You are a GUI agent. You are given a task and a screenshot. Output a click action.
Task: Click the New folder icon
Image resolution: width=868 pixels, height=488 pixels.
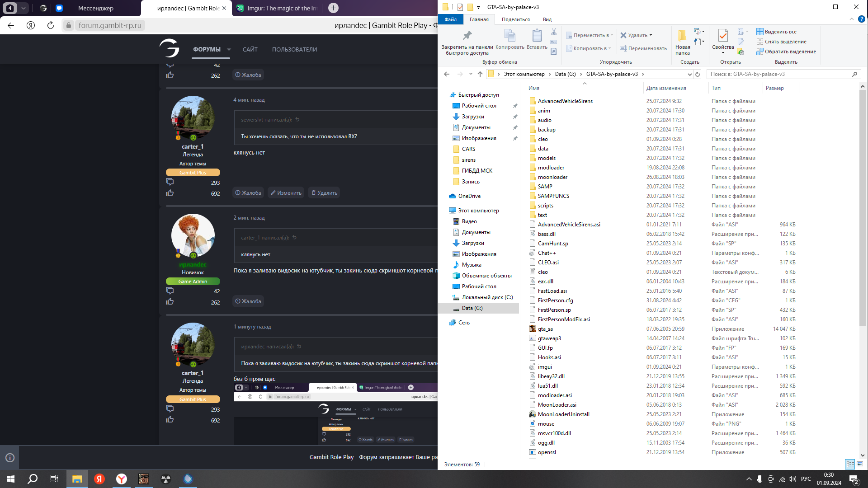click(682, 36)
